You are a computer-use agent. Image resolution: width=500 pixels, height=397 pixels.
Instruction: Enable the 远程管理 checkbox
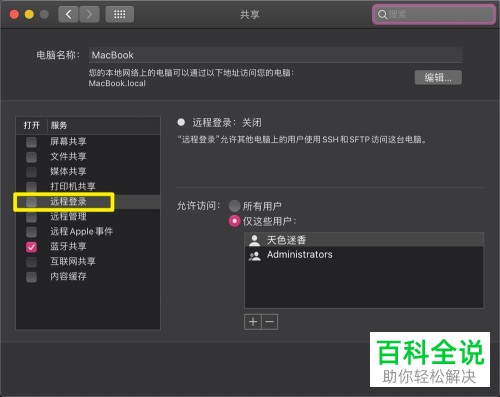point(31,217)
